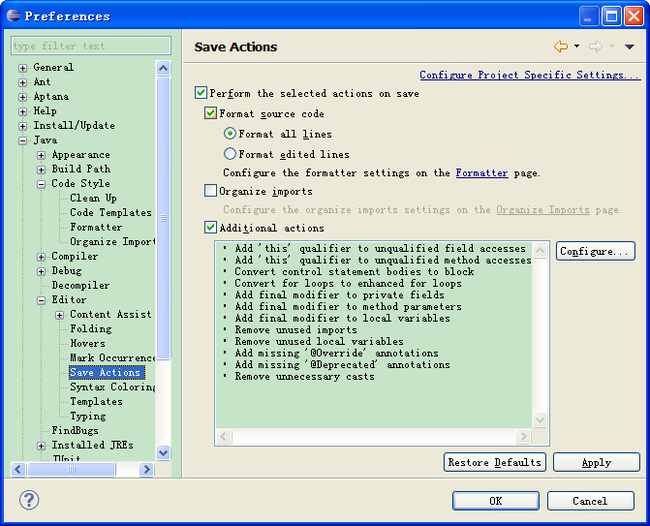
Task: Expand the Compiler node
Action: pyautogui.click(x=41, y=257)
